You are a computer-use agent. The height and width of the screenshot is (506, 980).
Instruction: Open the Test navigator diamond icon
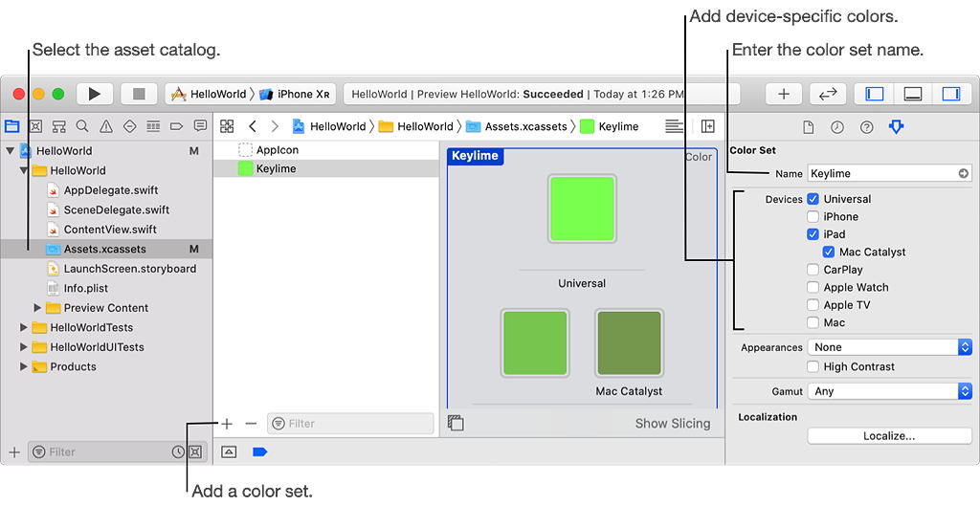[129, 126]
